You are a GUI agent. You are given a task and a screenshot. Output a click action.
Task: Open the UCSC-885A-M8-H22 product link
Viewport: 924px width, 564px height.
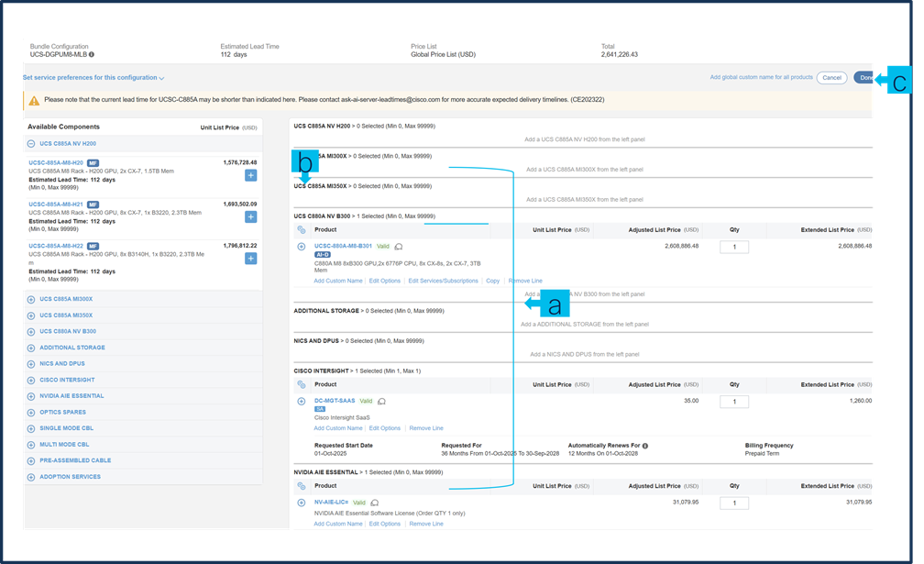[56, 246]
